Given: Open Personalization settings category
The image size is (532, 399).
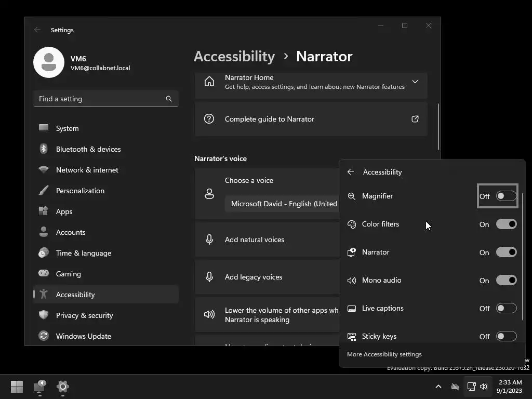Looking at the screenshot, I should pos(106,191).
